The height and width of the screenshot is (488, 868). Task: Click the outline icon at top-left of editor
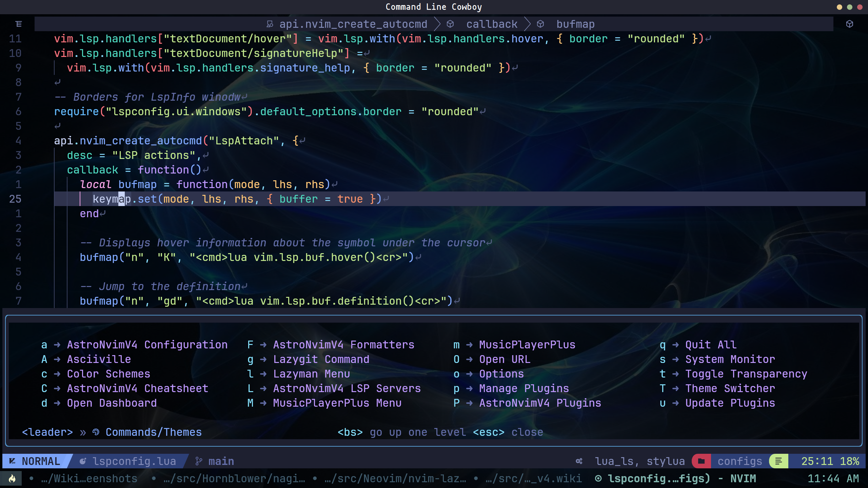[19, 24]
